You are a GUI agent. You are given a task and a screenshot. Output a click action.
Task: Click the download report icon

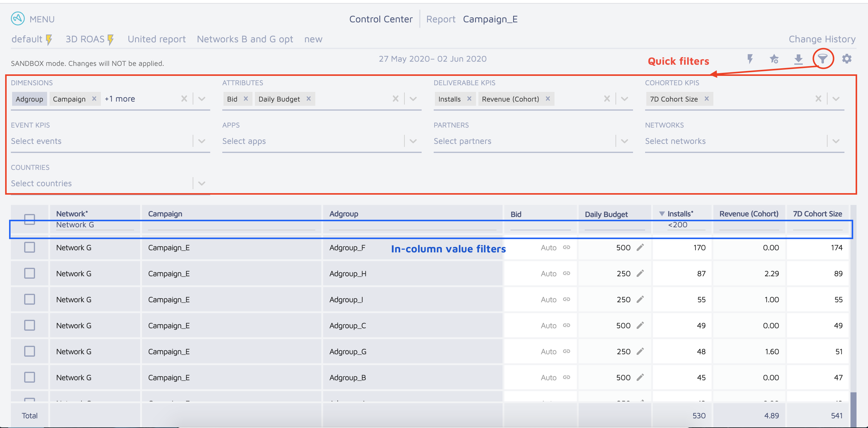point(798,59)
